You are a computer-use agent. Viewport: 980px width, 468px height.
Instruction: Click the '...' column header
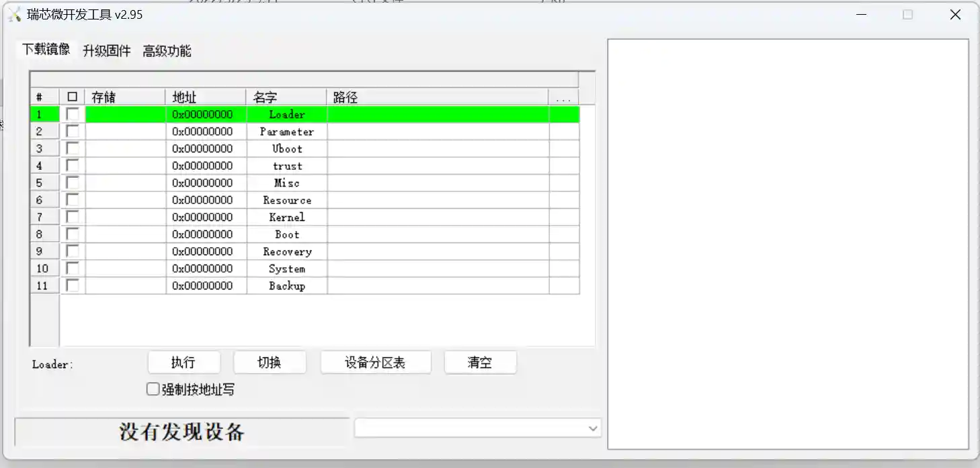pos(564,97)
